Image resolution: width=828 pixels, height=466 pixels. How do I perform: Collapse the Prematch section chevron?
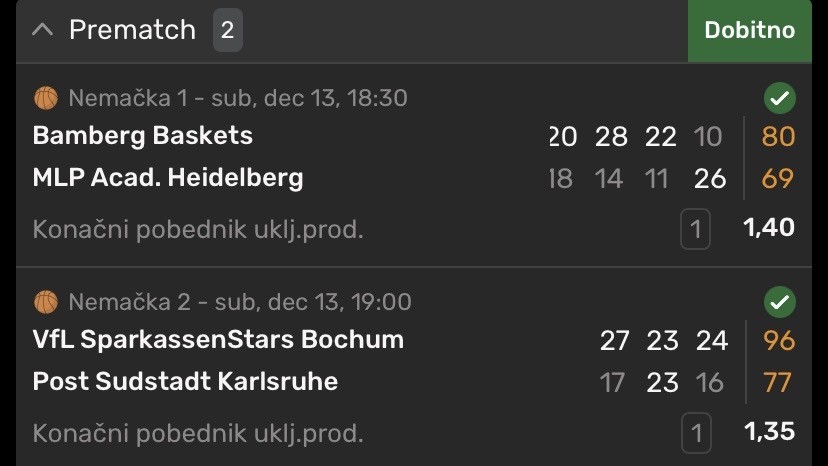coord(42,30)
